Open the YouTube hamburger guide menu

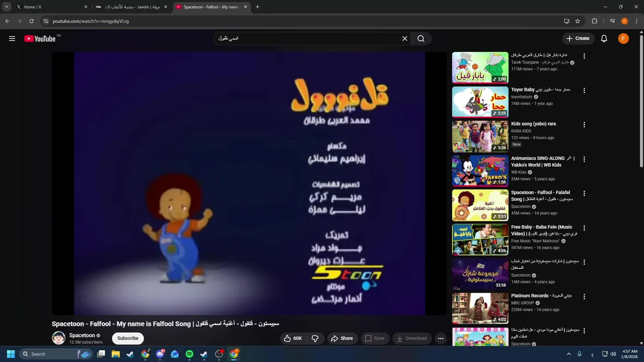(x=12, y=39)
